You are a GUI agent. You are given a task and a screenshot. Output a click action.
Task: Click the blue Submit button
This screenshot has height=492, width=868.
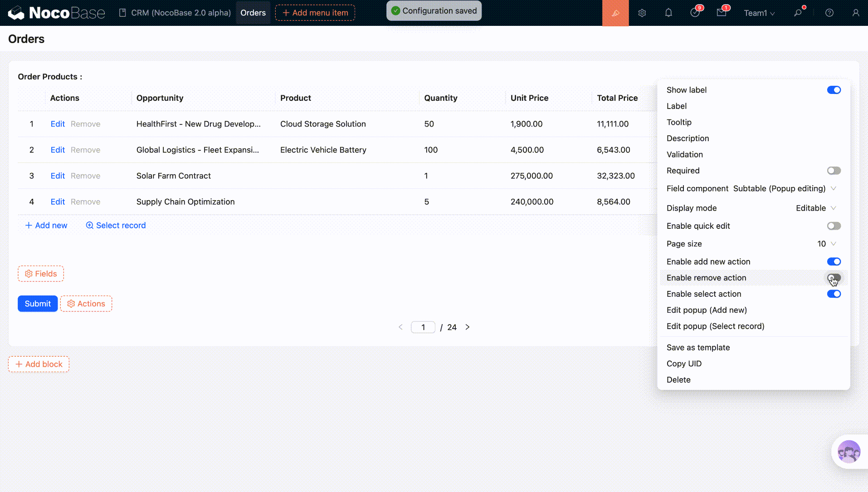coord(38,304)
